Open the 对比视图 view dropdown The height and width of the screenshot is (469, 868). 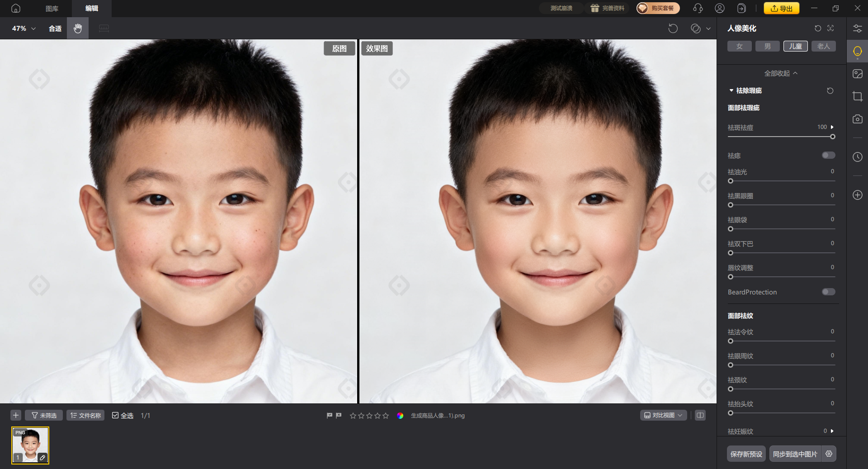coord(663,415)
